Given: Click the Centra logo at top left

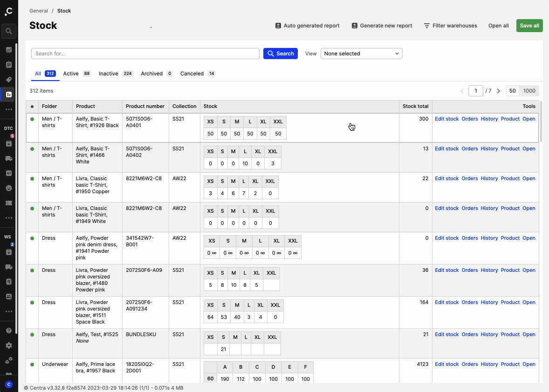Looking at the screenshot, I should (8, 12).
